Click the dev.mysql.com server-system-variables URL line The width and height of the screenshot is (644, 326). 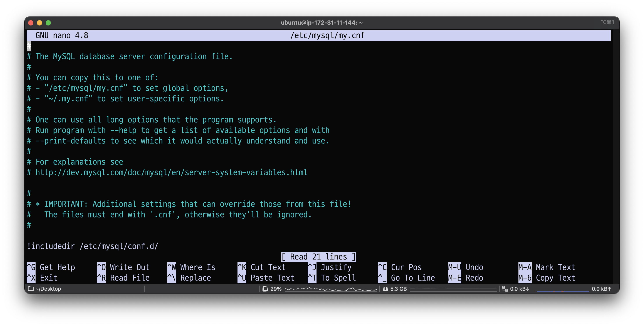click(167, 172)
